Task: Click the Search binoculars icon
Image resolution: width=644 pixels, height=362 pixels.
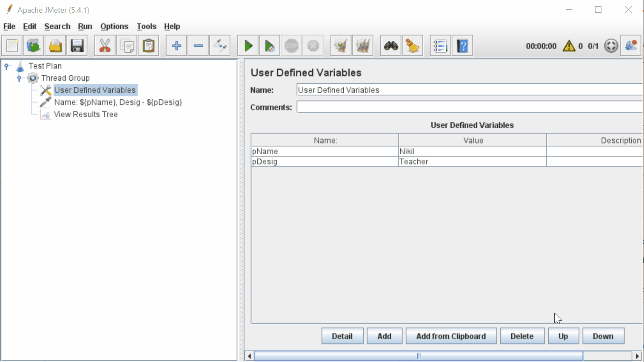Action: pos(390,45)
